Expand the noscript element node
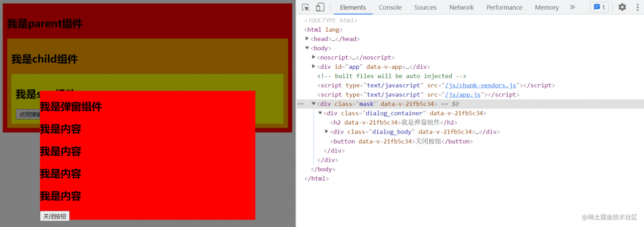Screen dimensions: 644x227 314,57
